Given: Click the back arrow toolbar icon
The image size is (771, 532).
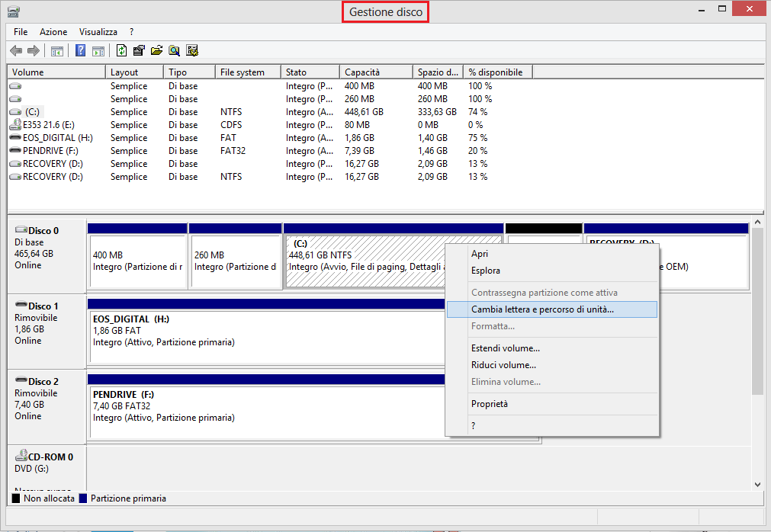Looking at the screenshot, I should tap(16, 51).
